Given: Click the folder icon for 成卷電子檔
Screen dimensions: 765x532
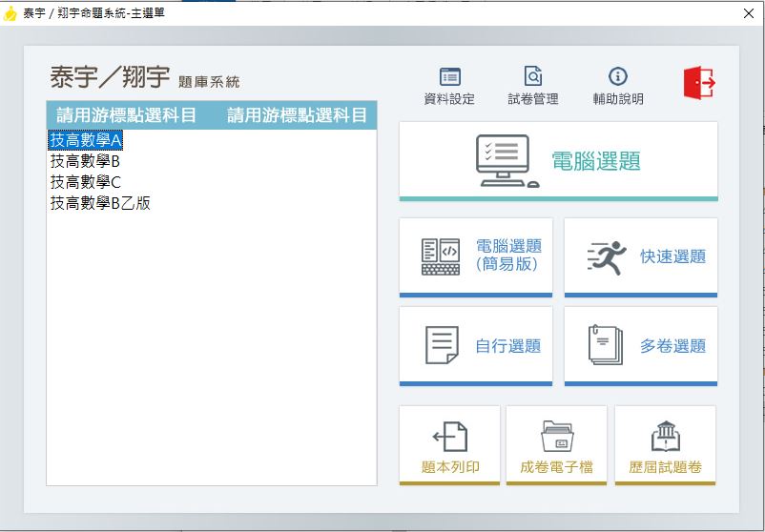Looking at the screenshot, I should [x=556, y=437].
